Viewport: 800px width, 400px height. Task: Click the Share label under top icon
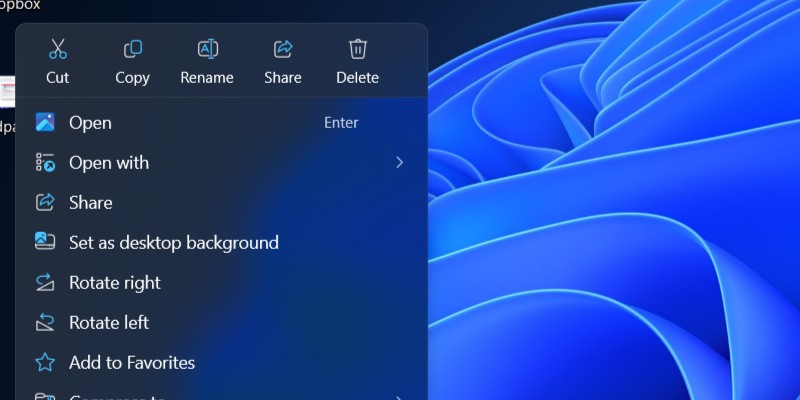(x=283, y=78)
